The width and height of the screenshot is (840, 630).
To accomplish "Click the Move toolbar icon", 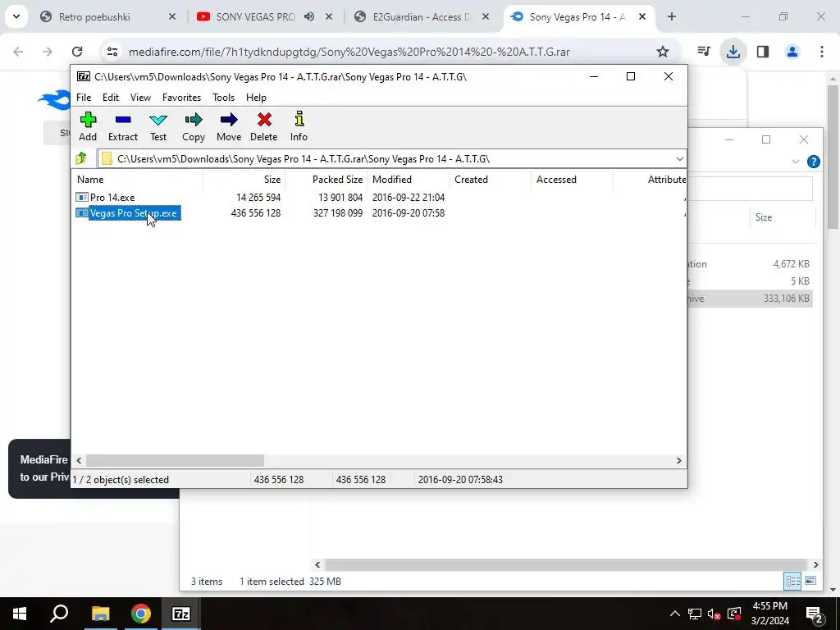I will click(x=229, y=126).
